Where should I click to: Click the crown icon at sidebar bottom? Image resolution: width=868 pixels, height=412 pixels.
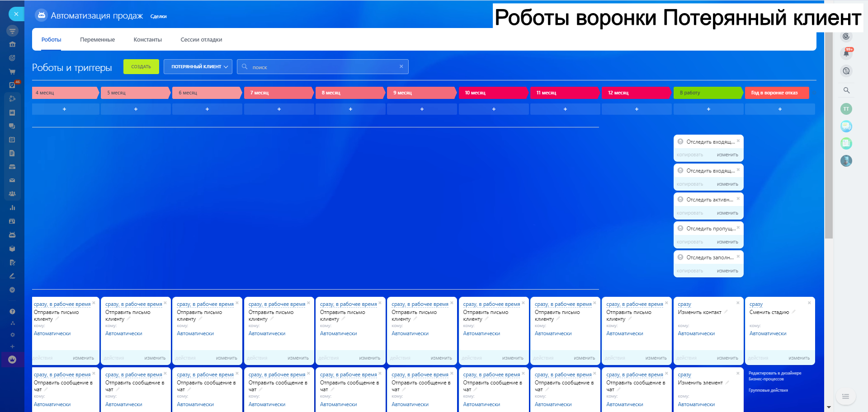click(x=12, y=360)
